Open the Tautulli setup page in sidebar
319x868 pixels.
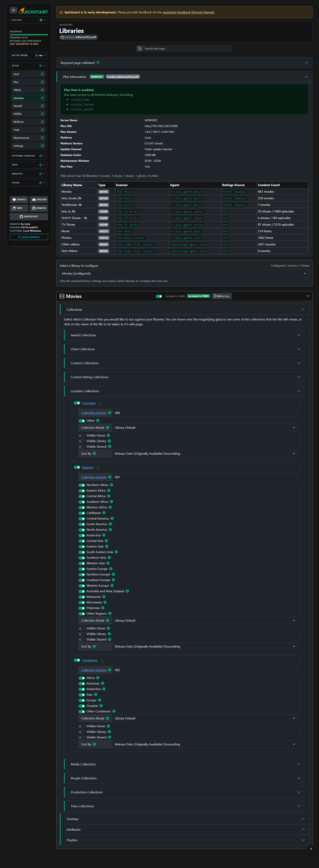coord(29,106)
